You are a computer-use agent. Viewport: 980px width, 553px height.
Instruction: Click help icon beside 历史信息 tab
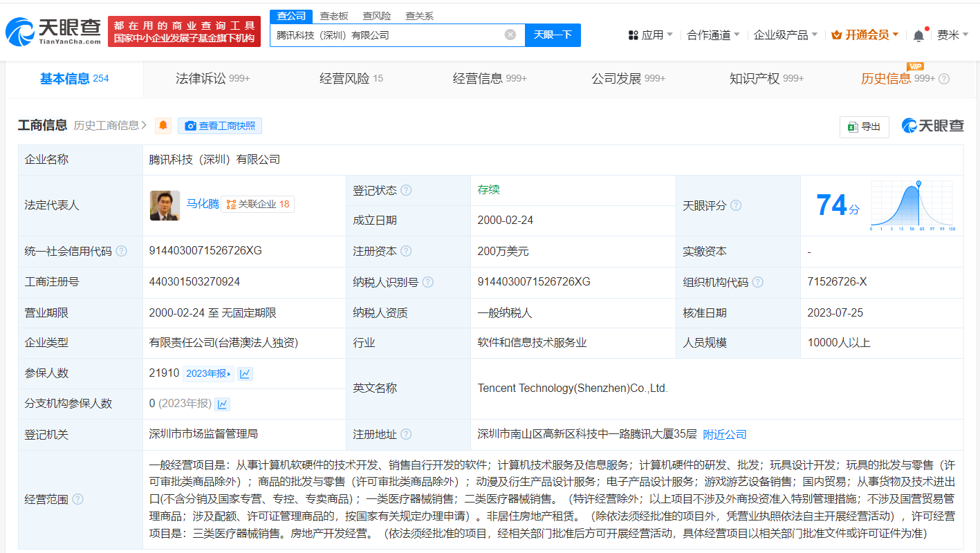pyautogui.click(x=944, y=79)
